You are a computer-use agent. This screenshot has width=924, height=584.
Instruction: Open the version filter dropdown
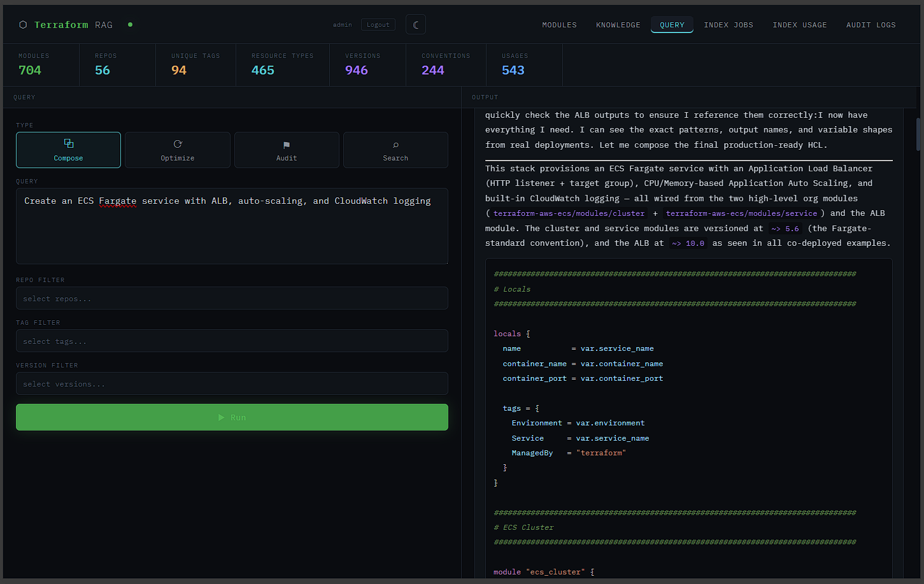tap(232, 383)
